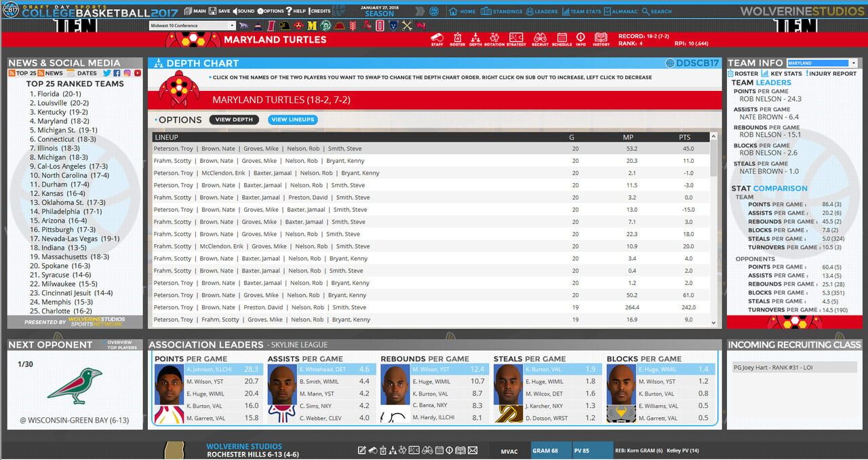Image resolution: width=868 pixels, height=460 pixels.
Task: Open team History via the book icon
Action: (600, 39)
